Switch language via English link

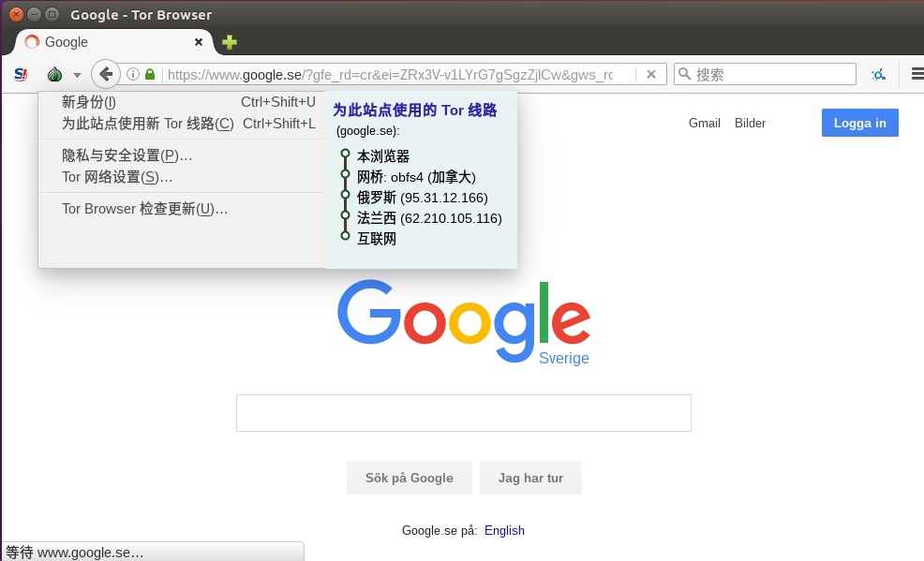[504, 530]
